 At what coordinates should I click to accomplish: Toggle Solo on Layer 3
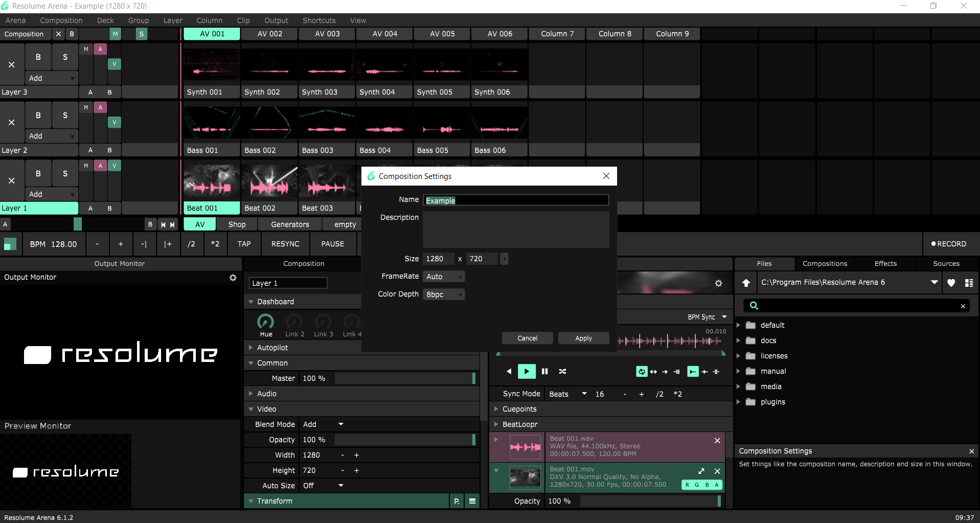[x=65, y=57]
